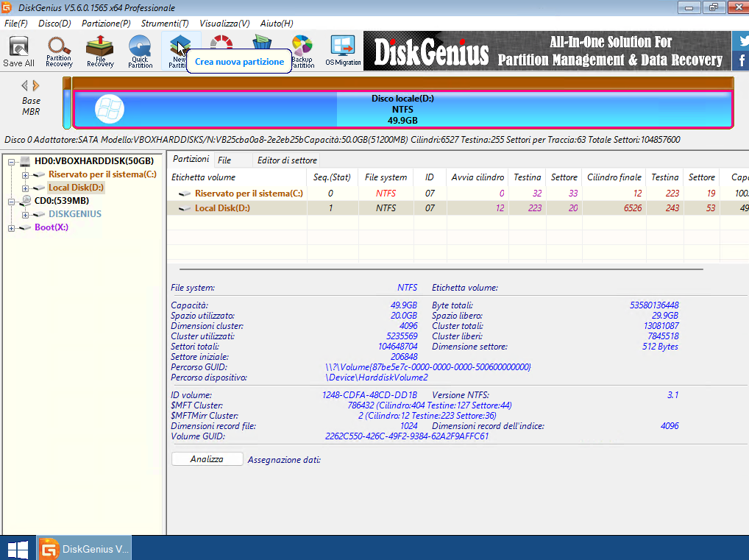Click the ID volume value 1248-CDFA-48CD-DD1B
The image size is (749, 560).
(x=370, y=395)
